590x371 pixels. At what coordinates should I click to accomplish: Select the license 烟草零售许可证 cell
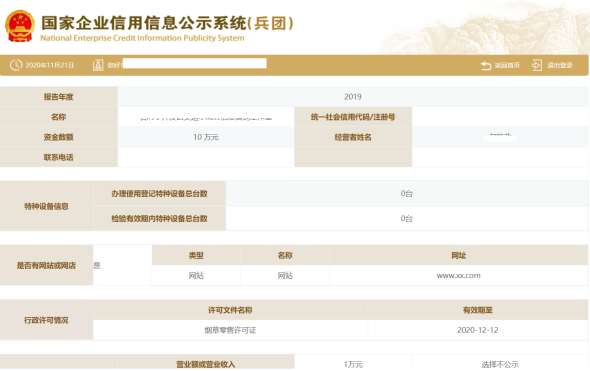230,330
